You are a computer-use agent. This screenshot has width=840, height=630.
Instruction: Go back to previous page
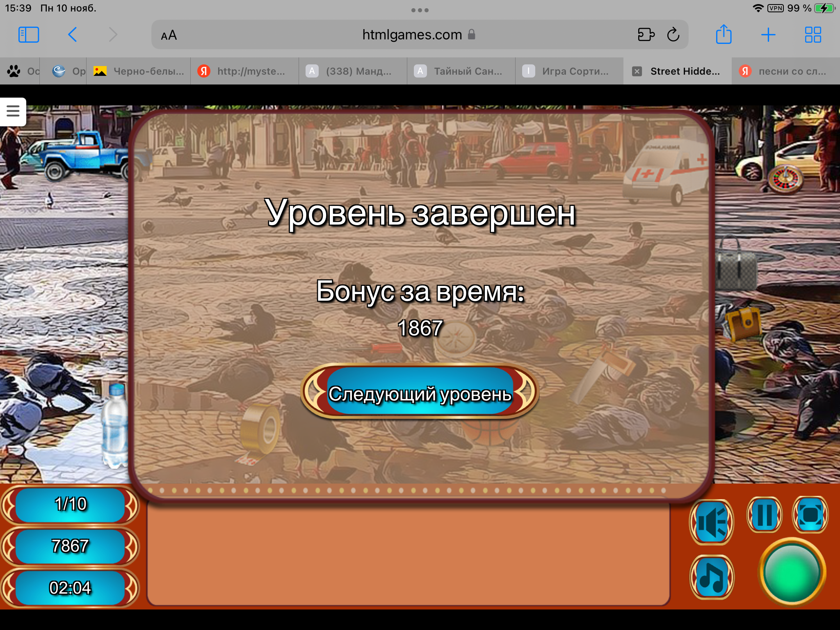point(73,35)
